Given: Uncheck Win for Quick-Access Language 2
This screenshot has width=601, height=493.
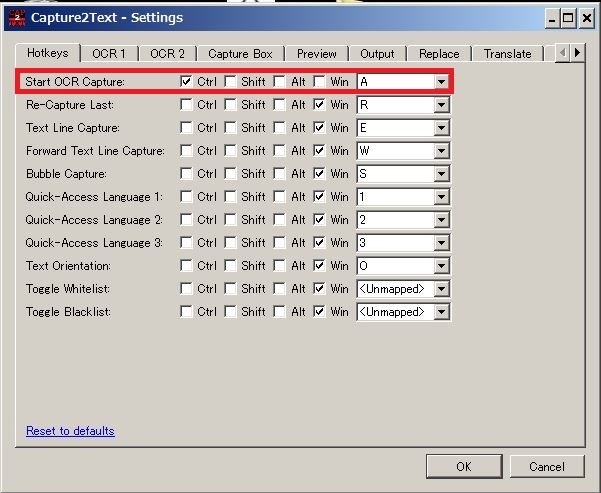Looking at the screenshot, I should [x=319, y=219].
